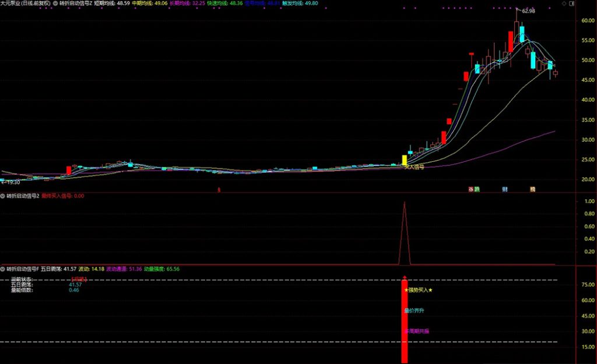Click the green 跌 marker icon below the chart
This screenshot has width=597, height=364.
point(477,189)
